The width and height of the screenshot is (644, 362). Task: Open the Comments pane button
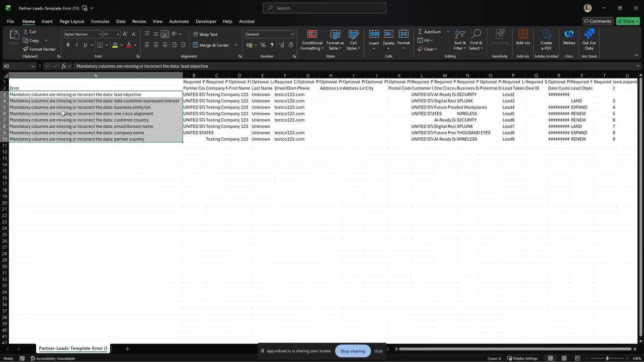click(x=597, y=21)
